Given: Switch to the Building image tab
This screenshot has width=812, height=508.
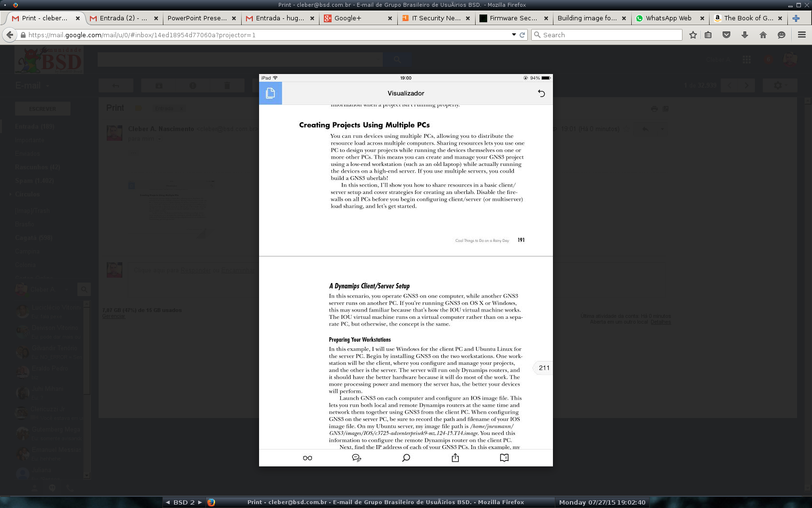Looking at the screenshot, I should (x=592, y=18).
